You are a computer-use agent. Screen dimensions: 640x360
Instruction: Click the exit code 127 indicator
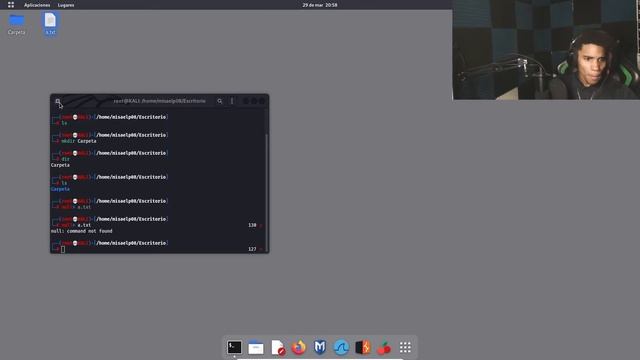pos(252,249)
